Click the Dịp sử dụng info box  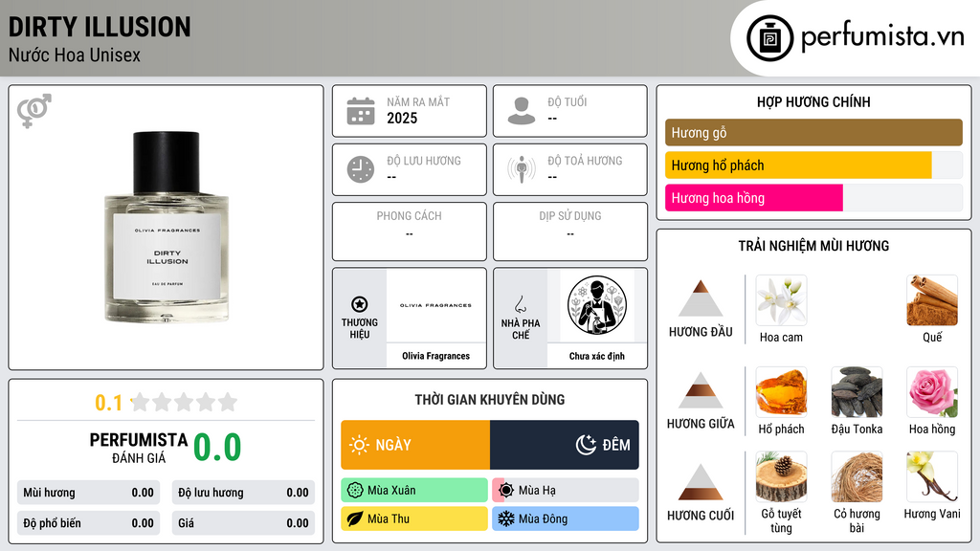pyautogui.click(x=570, y=231)
